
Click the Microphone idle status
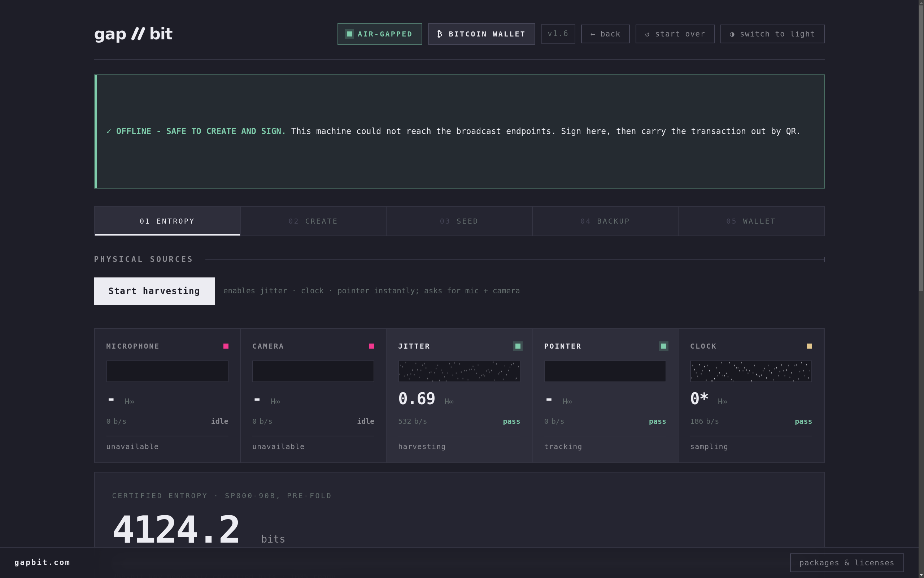point(219,421)
